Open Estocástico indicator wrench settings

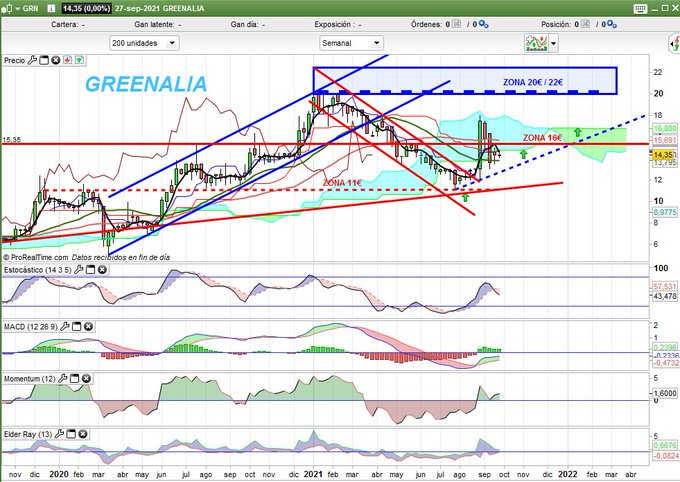[x=78, y=270]
